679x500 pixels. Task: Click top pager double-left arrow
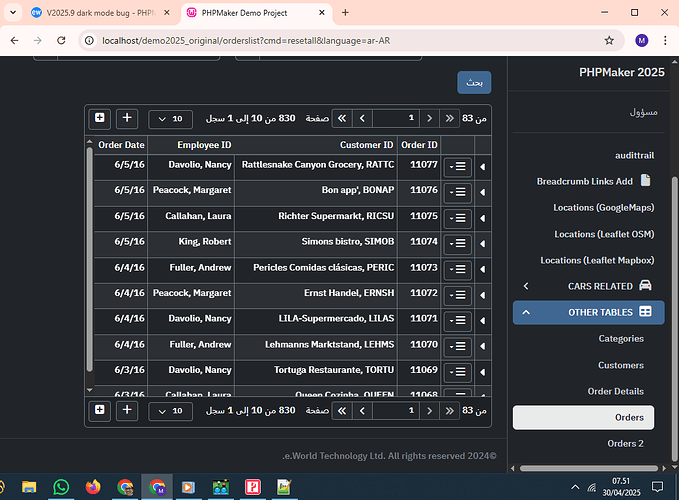point(342,118)
